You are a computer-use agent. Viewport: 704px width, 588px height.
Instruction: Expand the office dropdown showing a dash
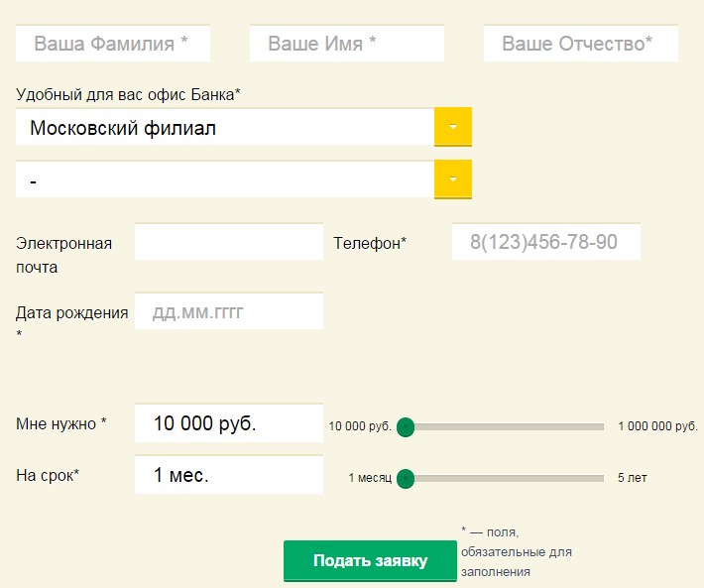[225, 180]
